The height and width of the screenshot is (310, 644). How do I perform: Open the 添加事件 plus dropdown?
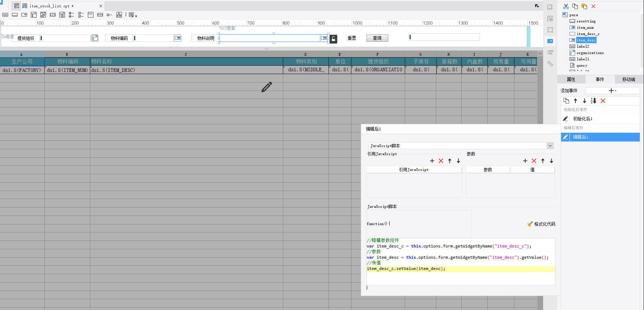click(612, 91)
